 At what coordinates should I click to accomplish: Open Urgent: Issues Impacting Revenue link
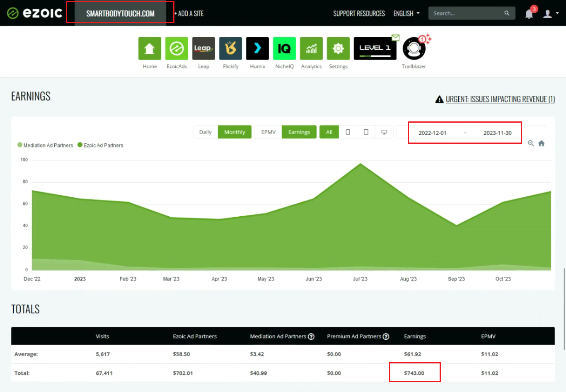point(500,99)
